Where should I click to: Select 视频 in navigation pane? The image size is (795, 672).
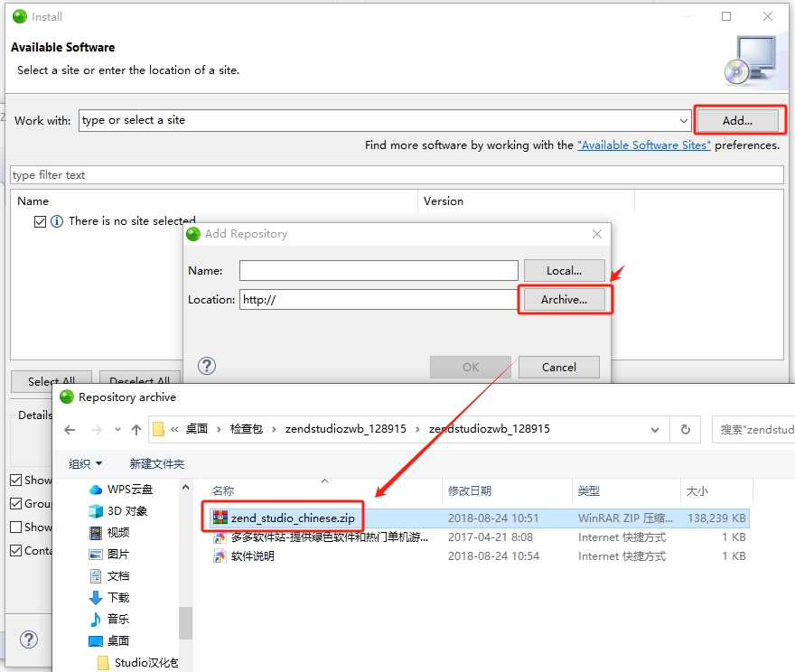109,533
